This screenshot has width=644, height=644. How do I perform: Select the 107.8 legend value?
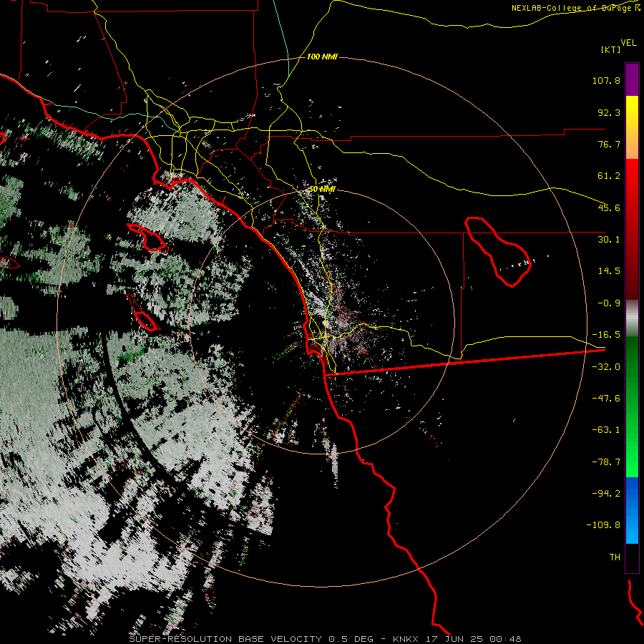[x=606, y=80]
